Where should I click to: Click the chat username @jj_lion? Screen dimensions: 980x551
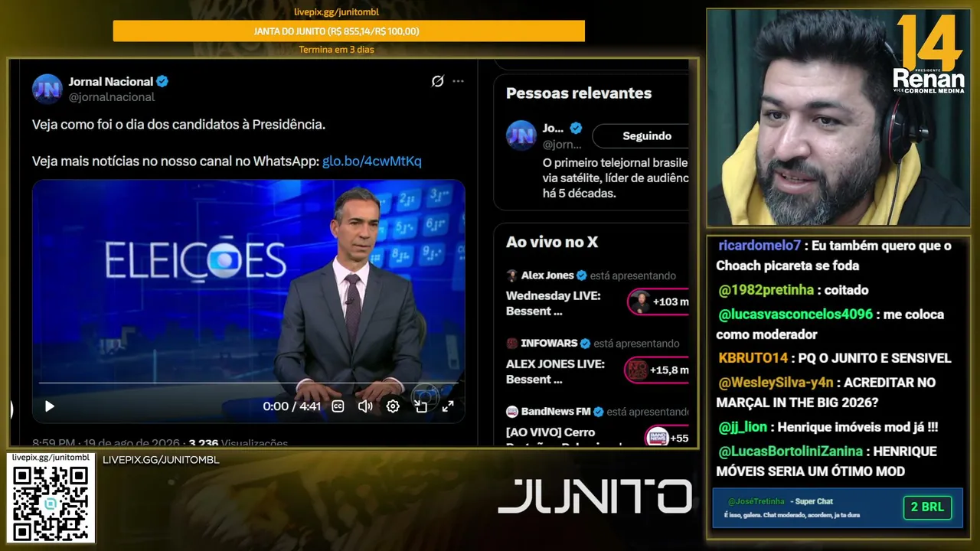743,427
